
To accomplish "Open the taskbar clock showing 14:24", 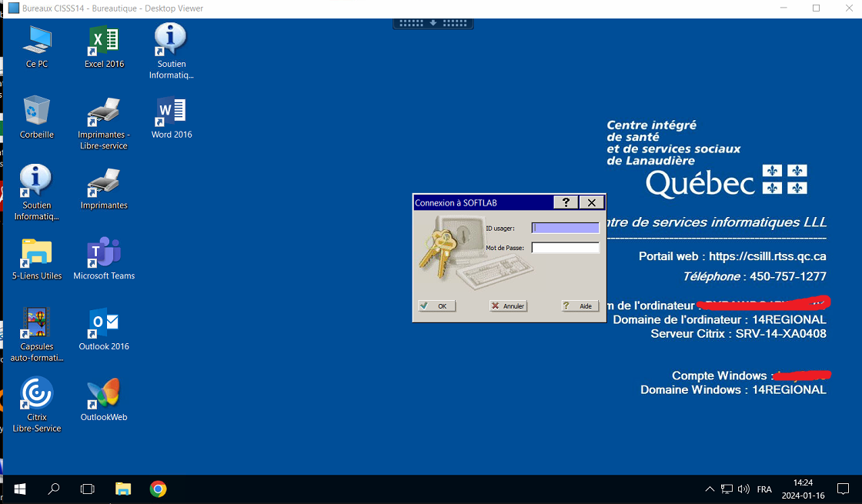I will coord(804,489).
